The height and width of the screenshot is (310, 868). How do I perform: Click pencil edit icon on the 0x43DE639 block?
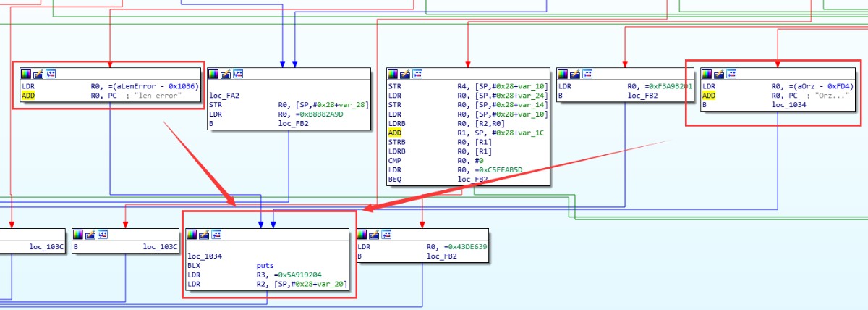coord(375,235)
